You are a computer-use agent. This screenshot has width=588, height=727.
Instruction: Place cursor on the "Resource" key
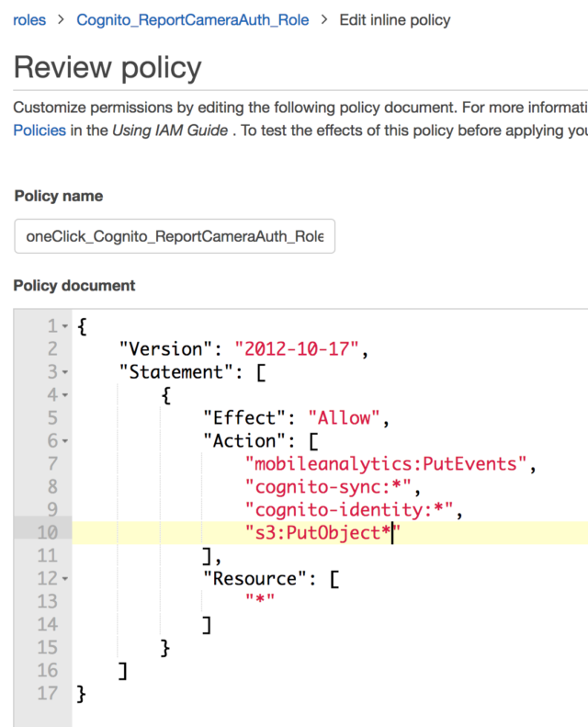[254, 579]
